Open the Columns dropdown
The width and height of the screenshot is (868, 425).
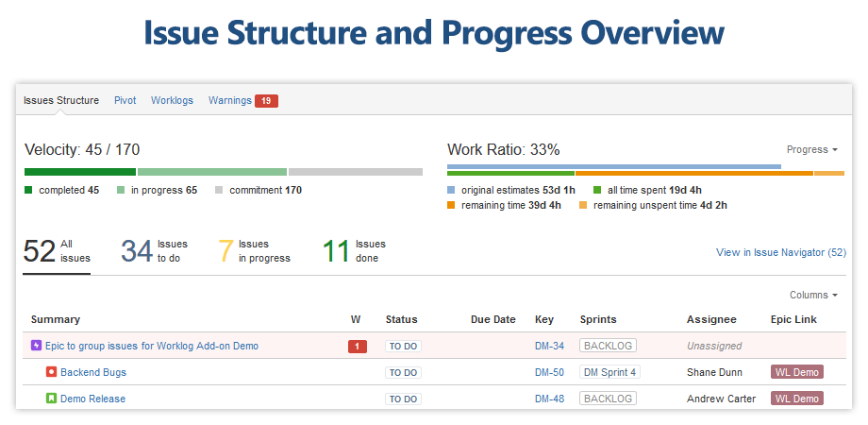[813, 295]
